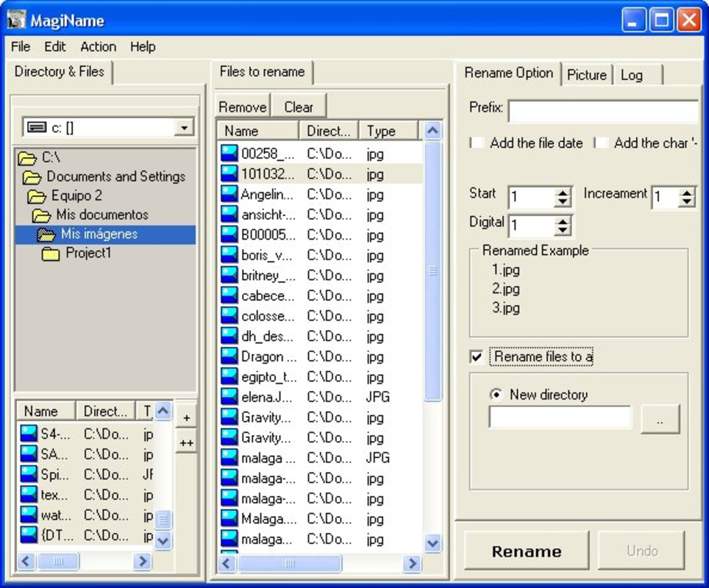709x588 pixels.
Task: Click the MagiName title bar app icon
Action: point(17,21)
